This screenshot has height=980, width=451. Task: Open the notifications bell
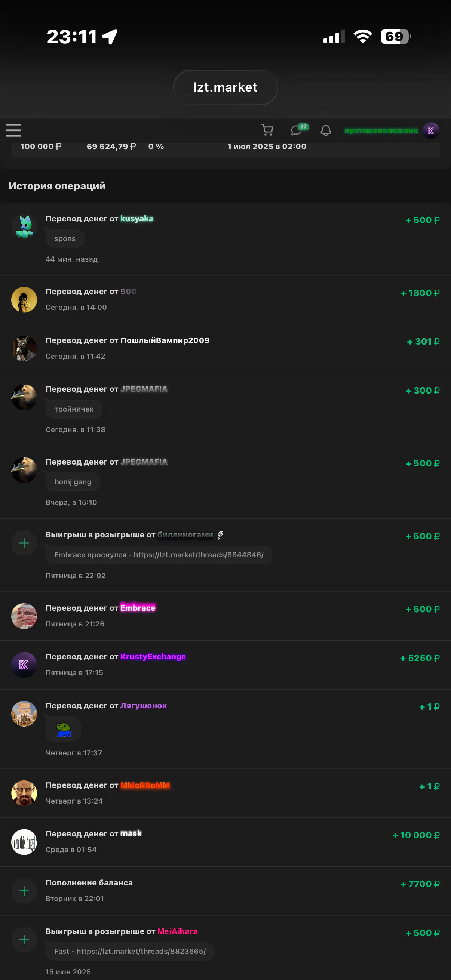click(326, 130)
